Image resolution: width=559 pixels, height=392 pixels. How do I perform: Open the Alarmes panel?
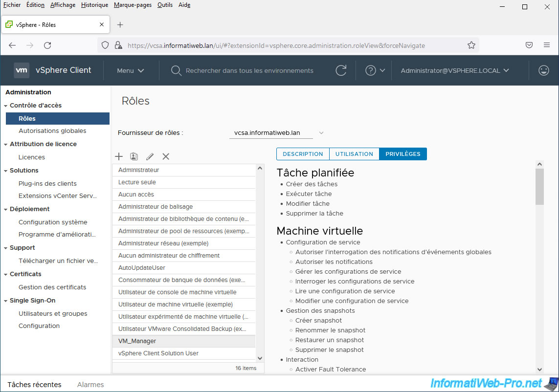point(90,385)
